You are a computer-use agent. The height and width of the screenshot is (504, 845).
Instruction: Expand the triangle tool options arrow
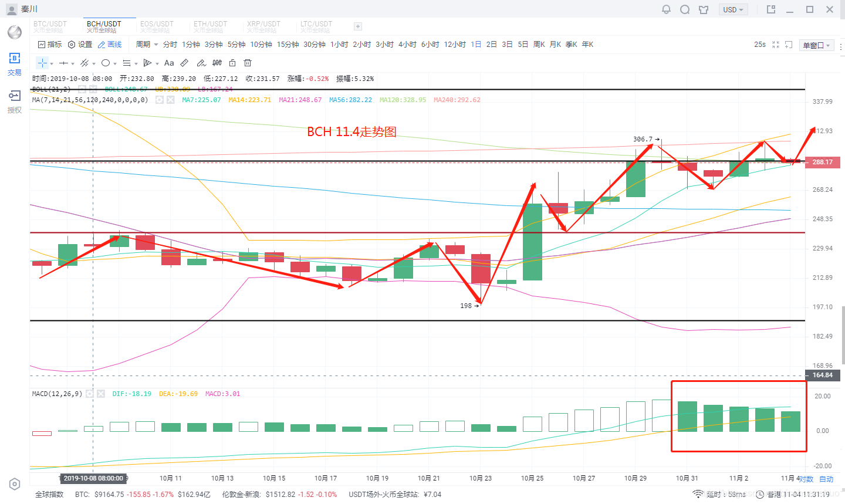click(157, 63)
